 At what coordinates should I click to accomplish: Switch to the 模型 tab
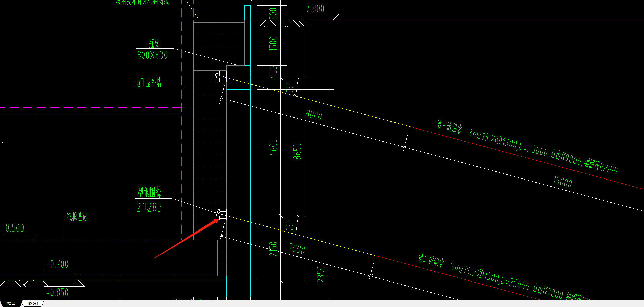11,303
